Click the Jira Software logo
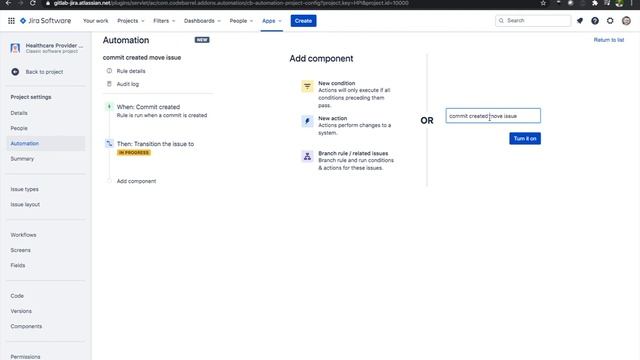Screen dimensions: 640x360 (45, 21)
